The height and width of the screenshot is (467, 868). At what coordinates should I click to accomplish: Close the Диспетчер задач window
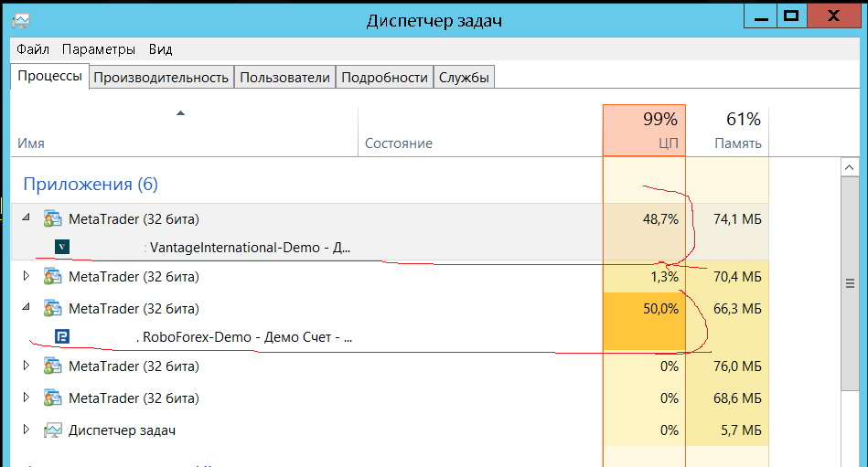[x=833, y=16]
